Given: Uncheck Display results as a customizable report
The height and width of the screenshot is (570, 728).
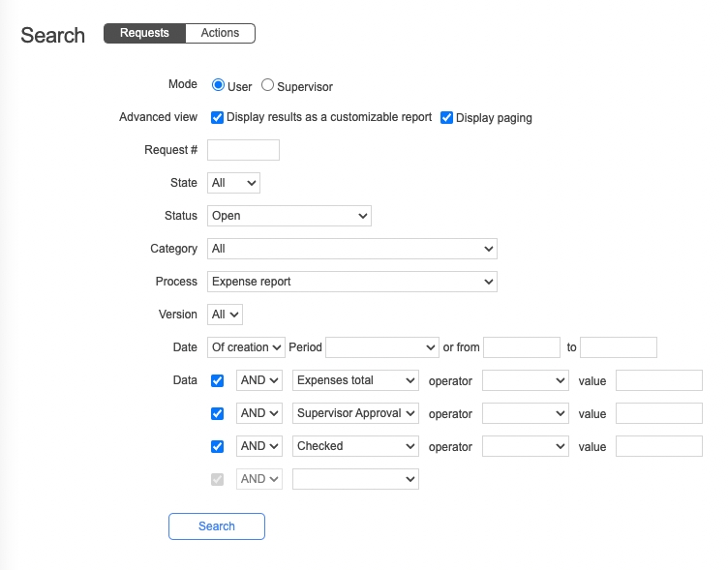Looking at the screenshot, I should (217, 118).
